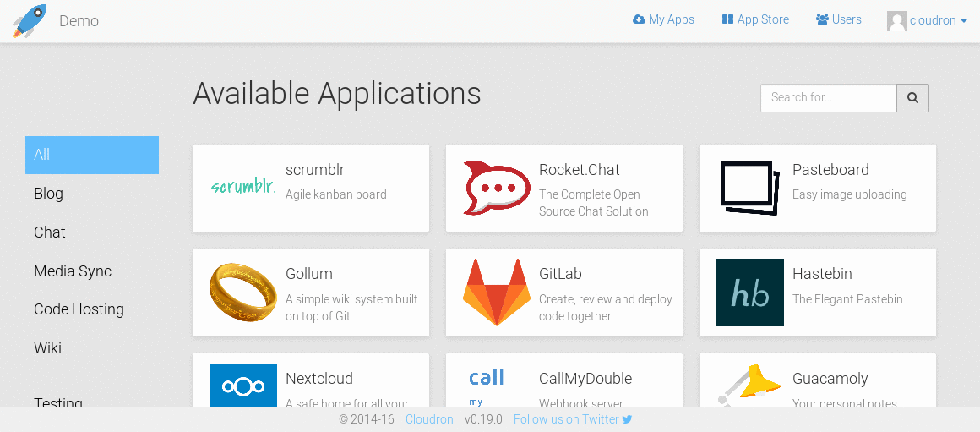
Task: Click the Twitter bird icon in footer
Action: [627, 419]
